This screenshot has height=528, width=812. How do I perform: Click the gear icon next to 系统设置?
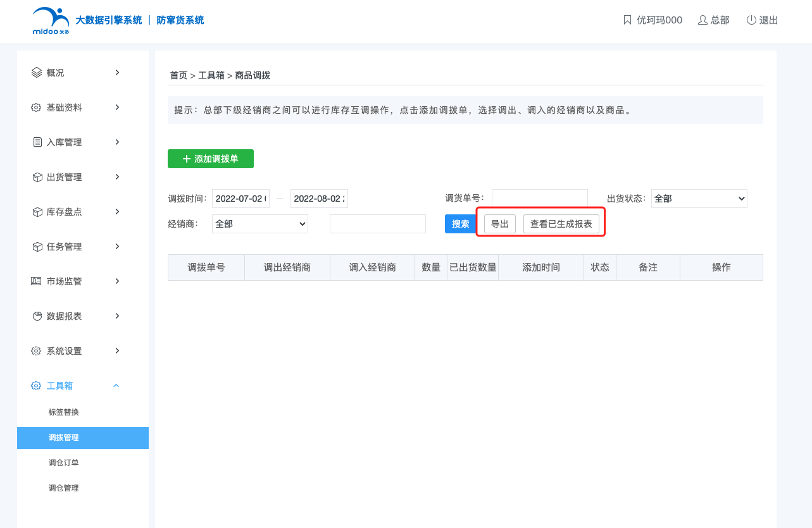pos(37,351)
